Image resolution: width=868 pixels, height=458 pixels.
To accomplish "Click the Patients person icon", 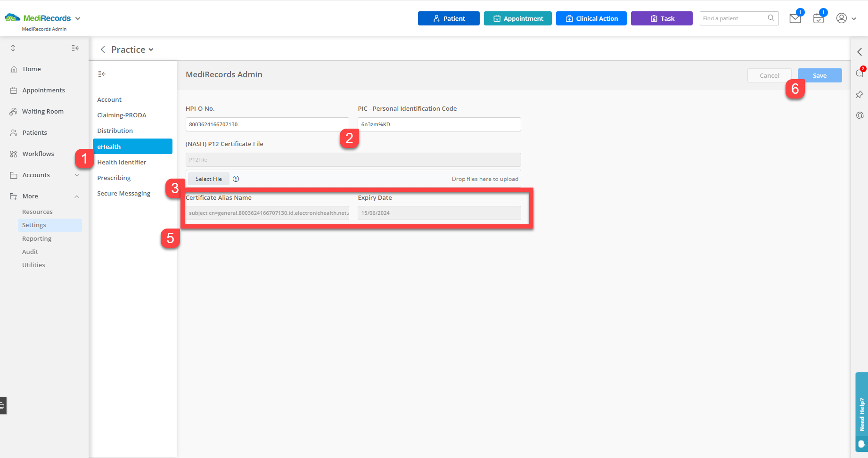I will click(14, 132).
